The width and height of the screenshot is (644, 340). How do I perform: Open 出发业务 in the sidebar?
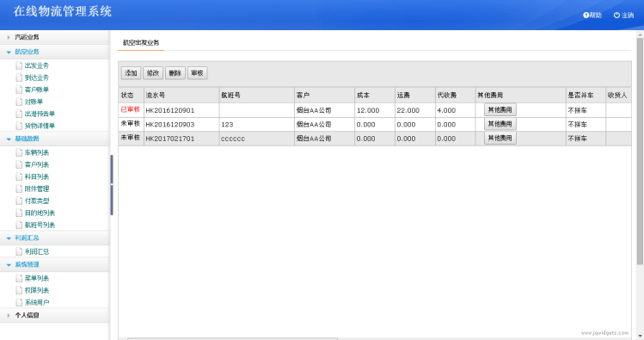(x=37, y=65)
